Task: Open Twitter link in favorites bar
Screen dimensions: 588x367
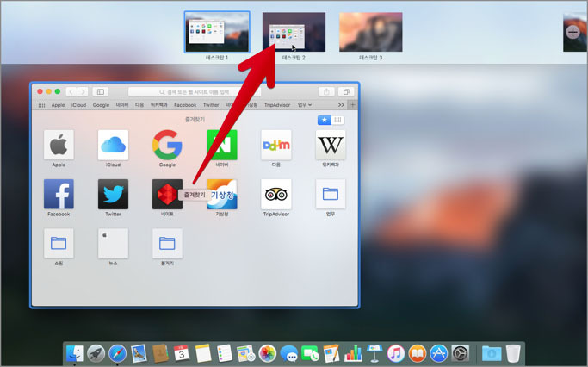Action: pyautogui.click(x=211, y=105)
